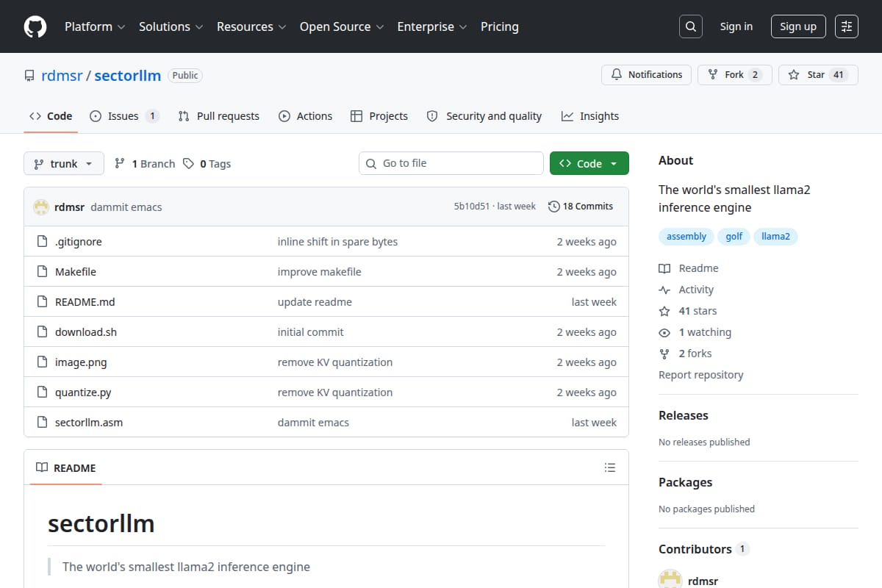Click the fork icon beside 2 forks
The height and width of the screenshot is (588, 882).
tap(664, 354)
